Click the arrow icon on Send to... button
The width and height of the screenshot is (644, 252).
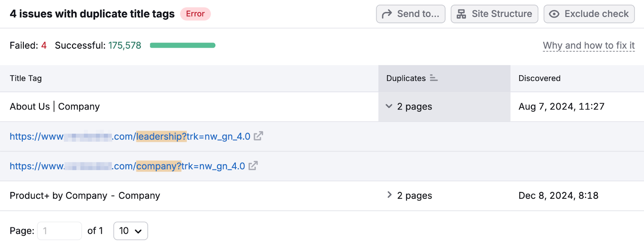coord(387,14)
